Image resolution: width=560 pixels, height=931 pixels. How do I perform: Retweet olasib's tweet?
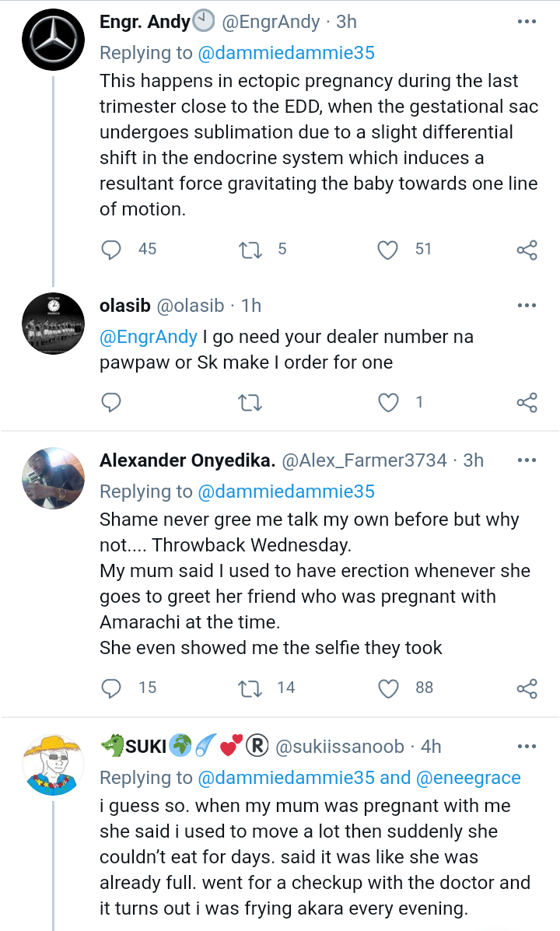[250, 402]
